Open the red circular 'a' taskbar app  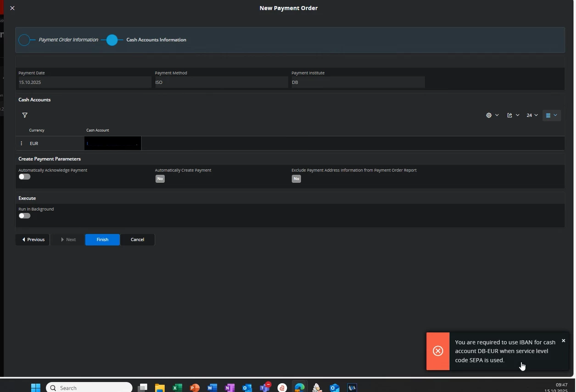[282, 388]
